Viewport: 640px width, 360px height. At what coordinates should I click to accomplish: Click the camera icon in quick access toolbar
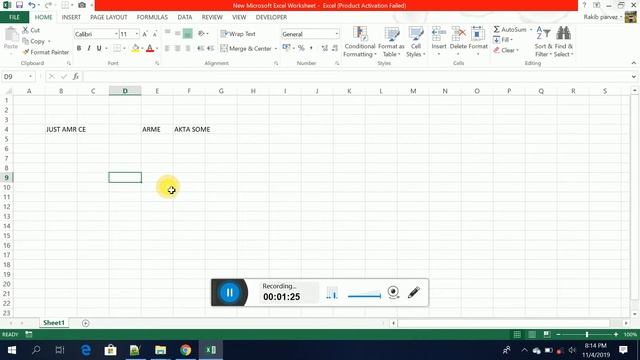pyautogui.click(x=82, y=5)
